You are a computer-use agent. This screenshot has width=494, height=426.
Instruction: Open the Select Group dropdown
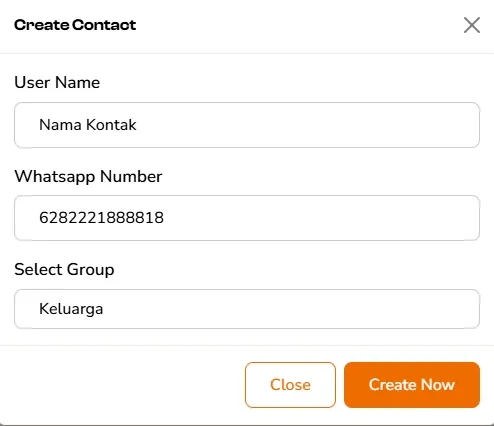pyautogui.click(x=247, y=309)
